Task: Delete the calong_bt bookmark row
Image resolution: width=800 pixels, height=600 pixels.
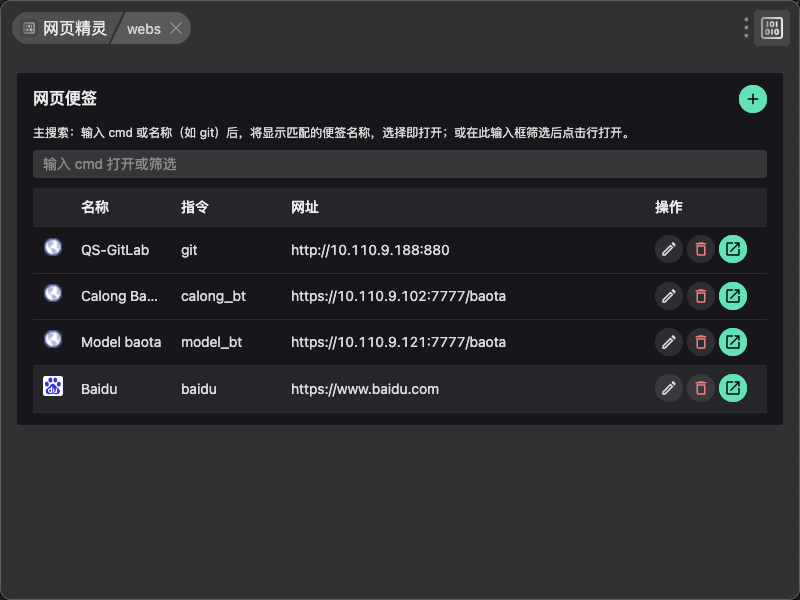Action: tap(701, 296)
